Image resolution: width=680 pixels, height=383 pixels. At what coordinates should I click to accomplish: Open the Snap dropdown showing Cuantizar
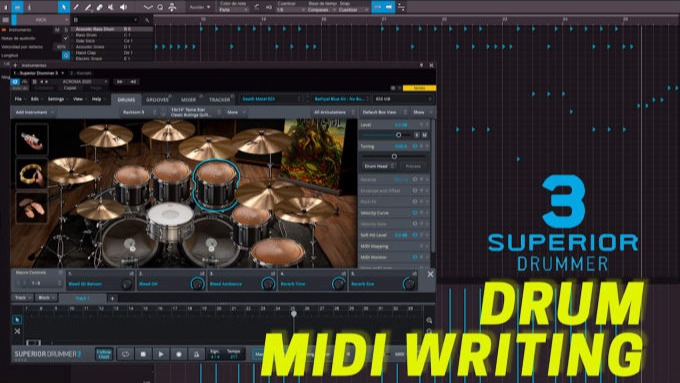[x=353, y=10]
